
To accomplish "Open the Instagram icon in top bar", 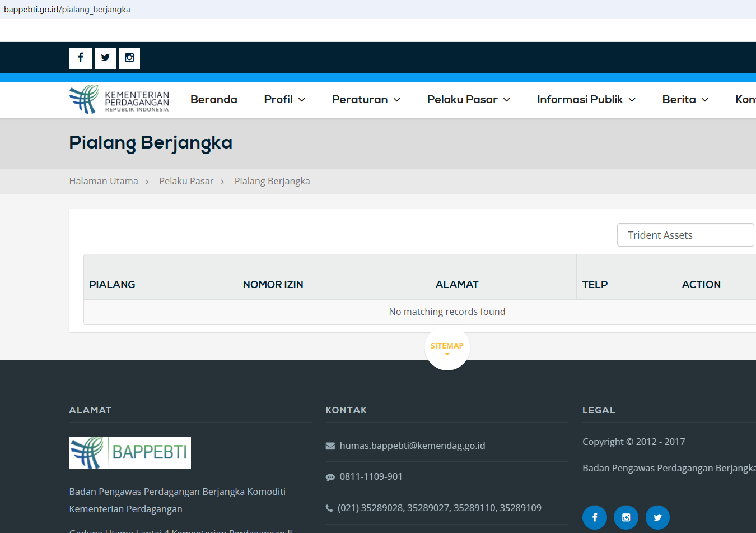I will 129,58.
